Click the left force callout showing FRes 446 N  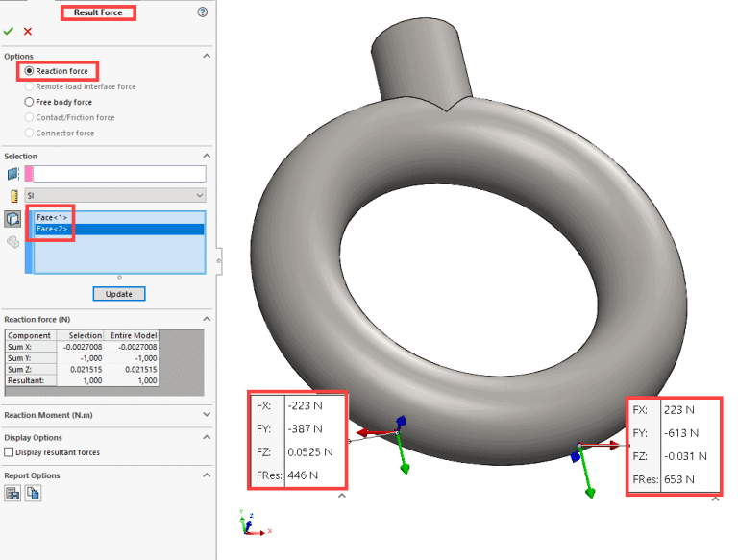296,441
